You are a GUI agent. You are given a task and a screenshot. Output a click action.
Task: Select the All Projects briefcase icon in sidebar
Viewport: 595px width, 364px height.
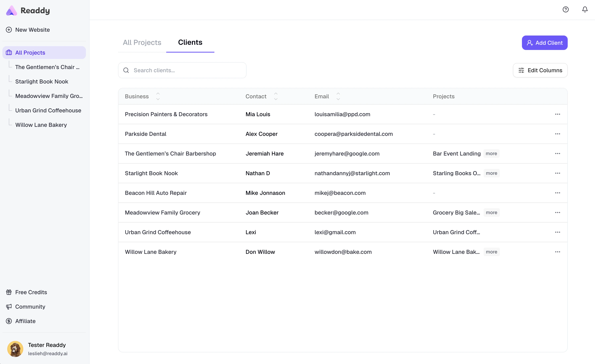[9, 52]
